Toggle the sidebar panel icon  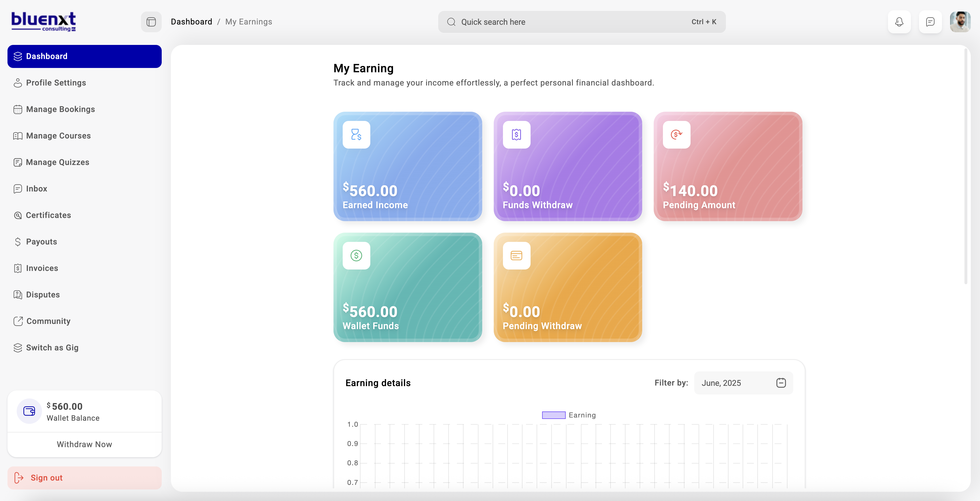point(151,22)
